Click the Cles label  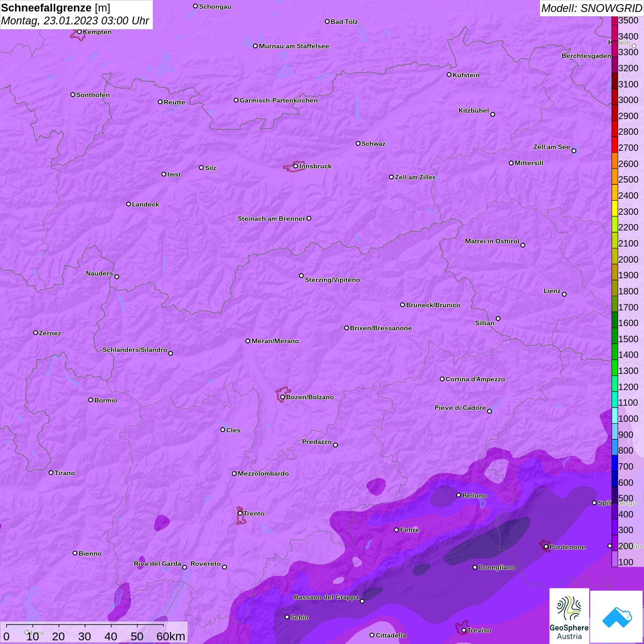point(233,430)
